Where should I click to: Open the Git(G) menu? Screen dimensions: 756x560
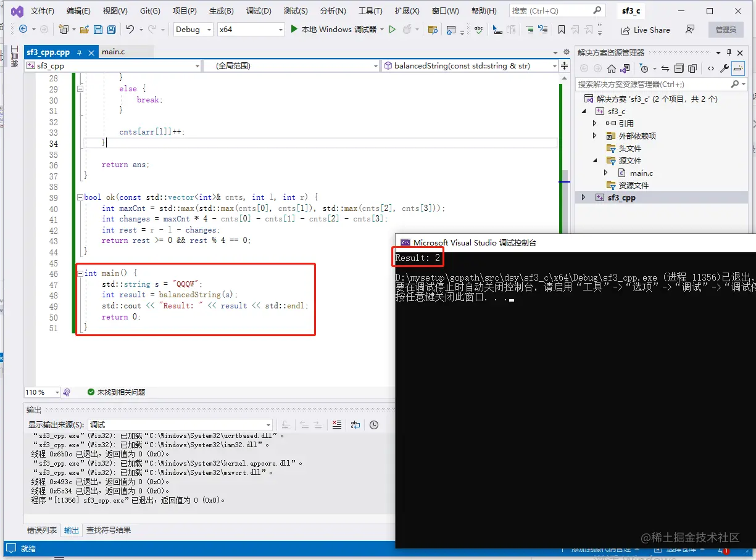click(x=150, y=11)
